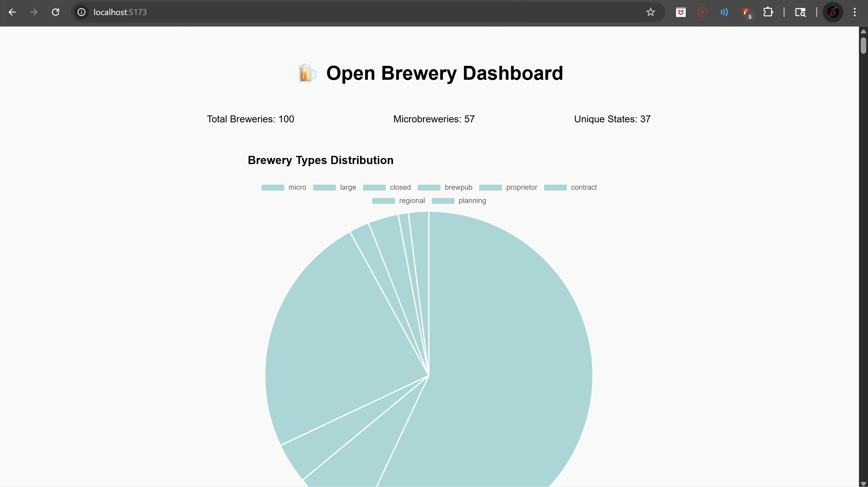Click the planning legend color swatch
This screenshot has width=868, height=487.
pos(443,201)
